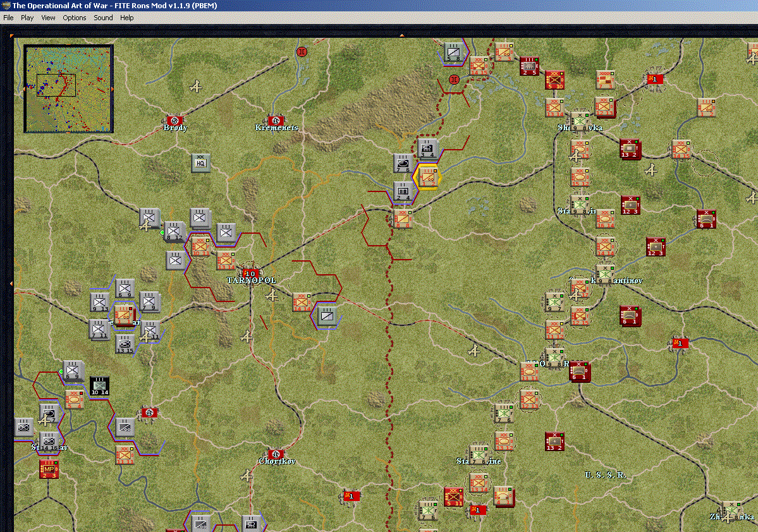Click the red circle marker north of Kremenets
758x532 pixels.
(302, 52)
